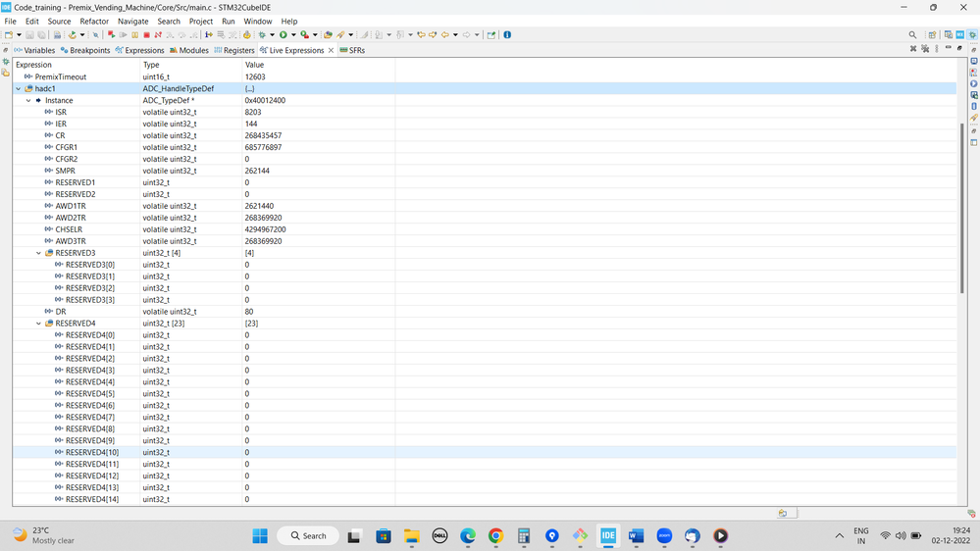Image resolution: width=980 pixels, height=551 pixels.
Task: Maximize the Live Expressions view
Action: [x=960, y=48]
